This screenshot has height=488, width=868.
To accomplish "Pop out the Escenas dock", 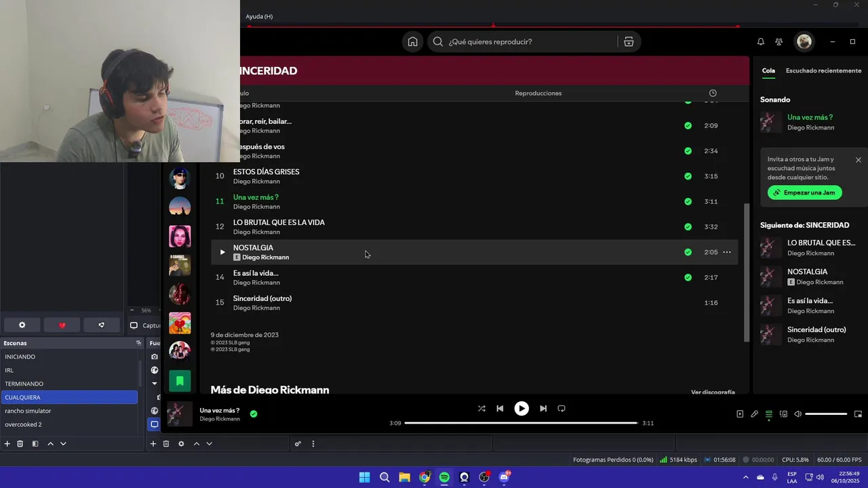I will coord(138,343).
